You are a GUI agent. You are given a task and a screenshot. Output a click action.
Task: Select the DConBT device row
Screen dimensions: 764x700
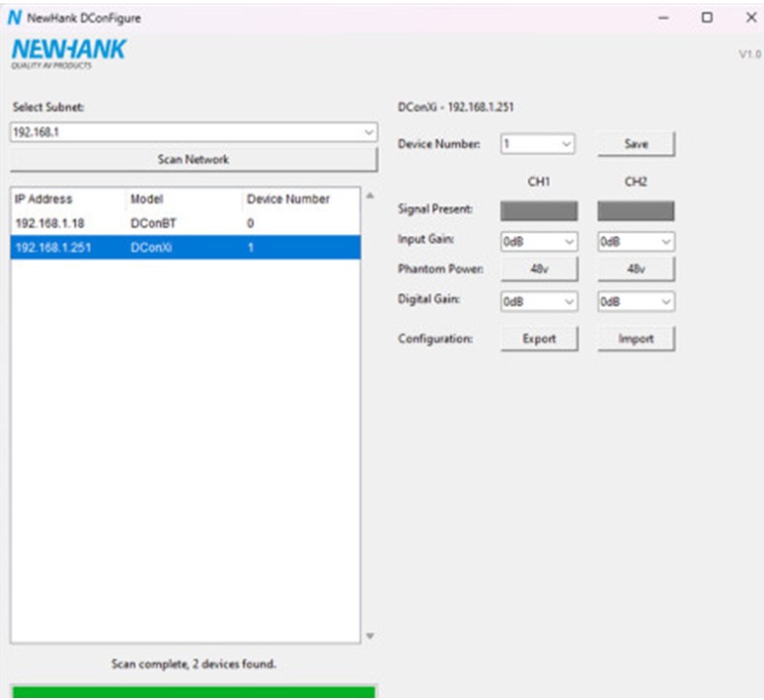pos(186,223)
